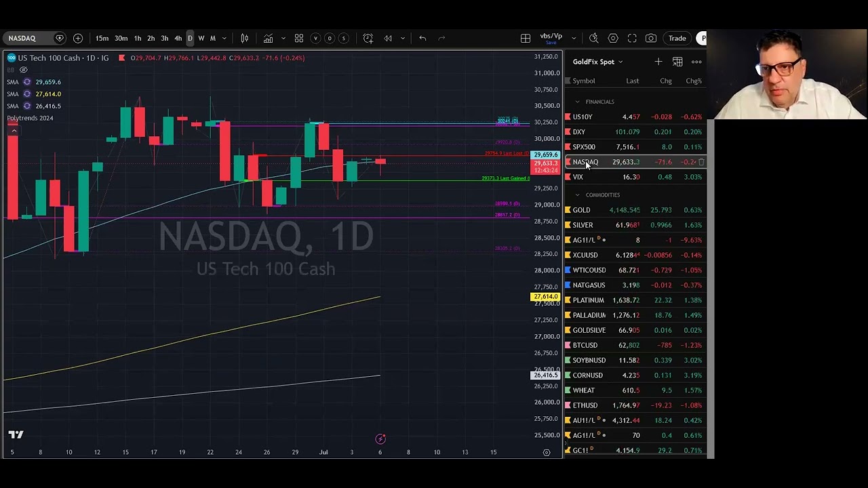Open the layout setup grid icon
The height and width of the screenshot is (488, 868).
click(x=526, y=39)
